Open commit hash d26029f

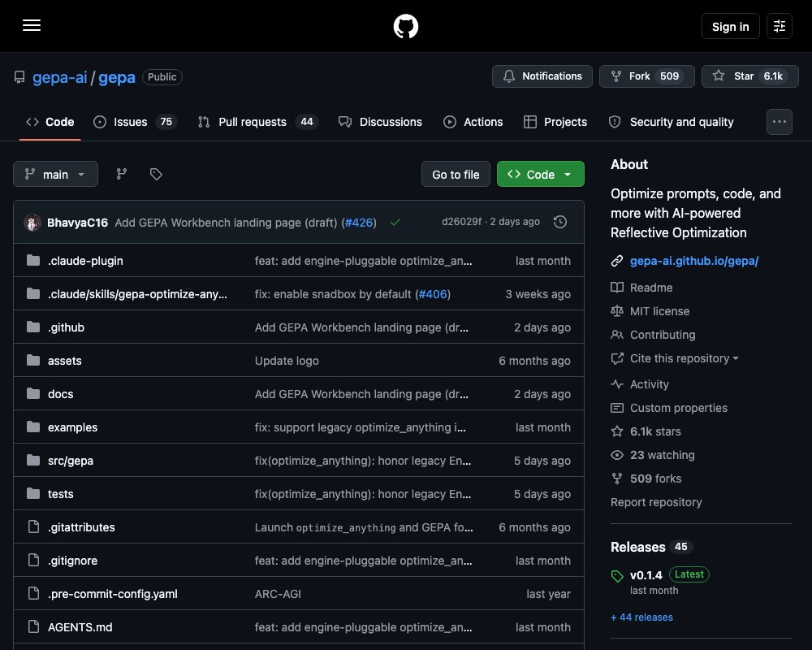(x=461, y=221)
